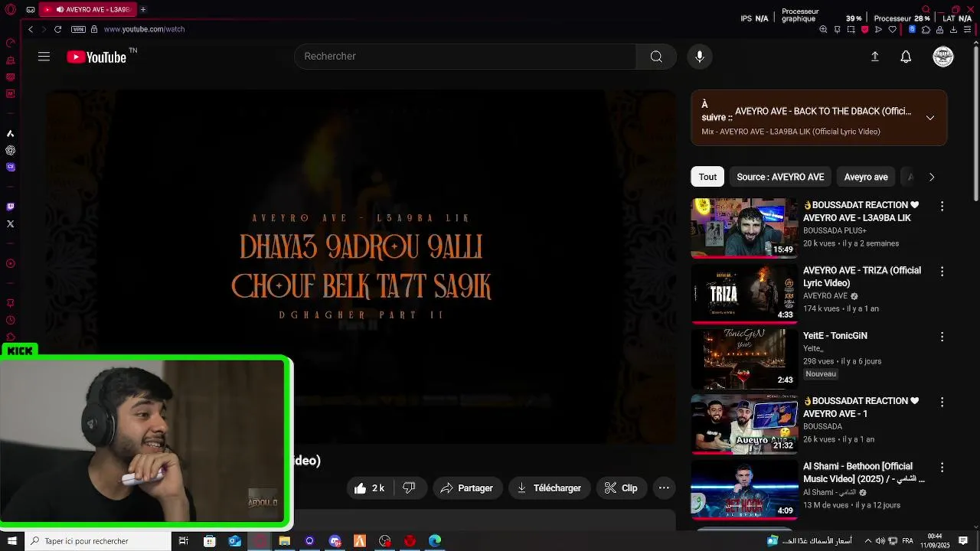Screen dimensions: 980x551
Task: Open Microsoft Edge from taskbar
Action: pos(435,541)
